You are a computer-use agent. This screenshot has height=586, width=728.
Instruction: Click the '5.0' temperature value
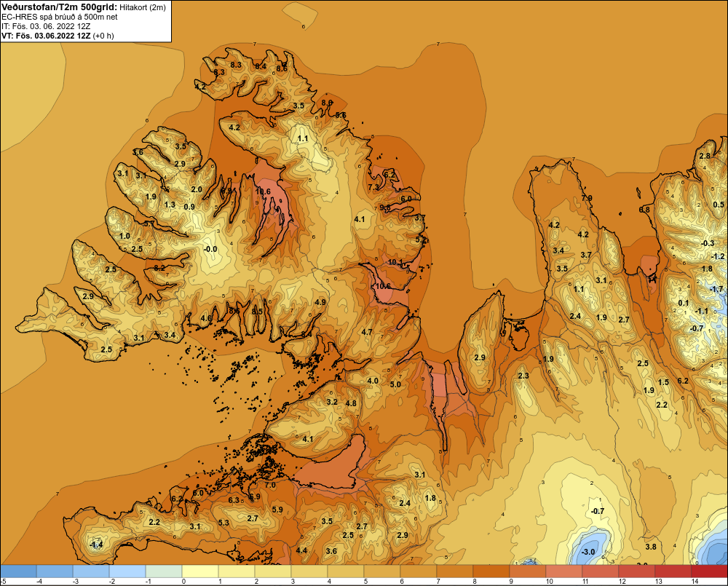pos(395,384)
